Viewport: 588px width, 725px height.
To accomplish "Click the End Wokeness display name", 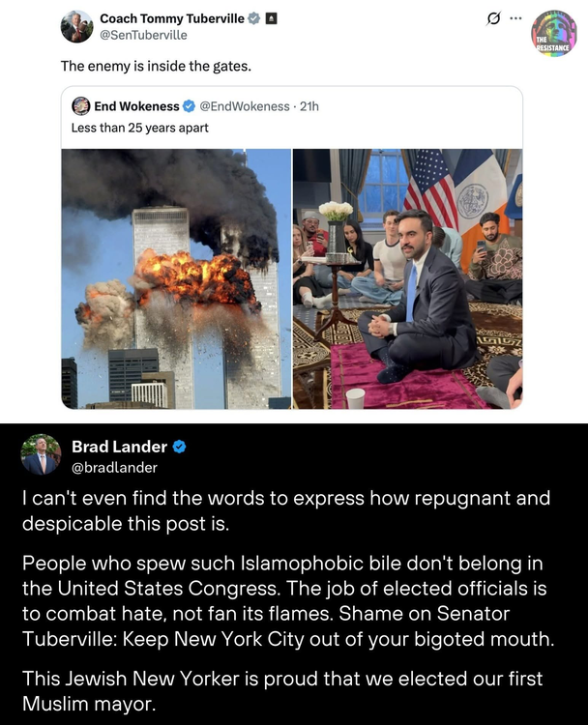I will [x=136, y=106].
